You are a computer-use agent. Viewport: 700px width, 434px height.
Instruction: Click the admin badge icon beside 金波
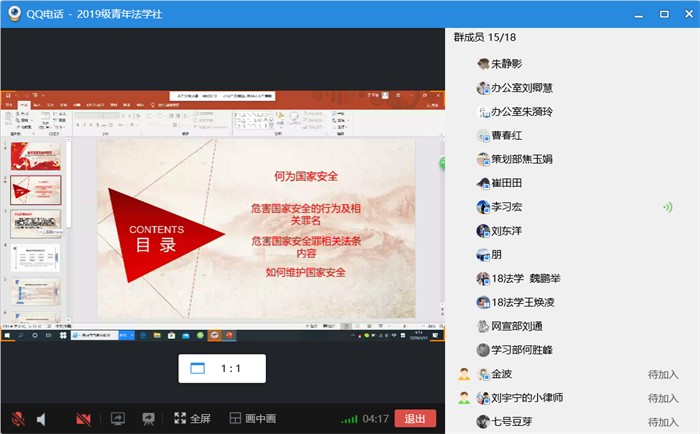464,374
